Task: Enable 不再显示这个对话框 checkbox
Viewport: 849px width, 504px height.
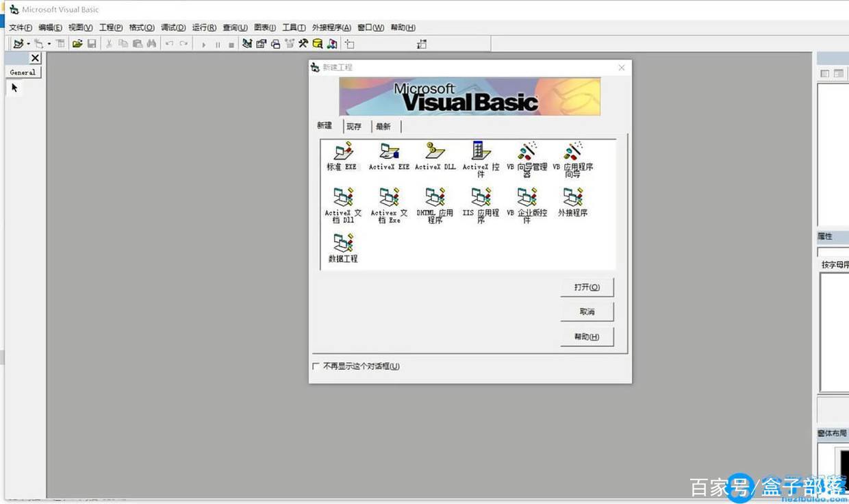Action: click(x=316, y=366)
